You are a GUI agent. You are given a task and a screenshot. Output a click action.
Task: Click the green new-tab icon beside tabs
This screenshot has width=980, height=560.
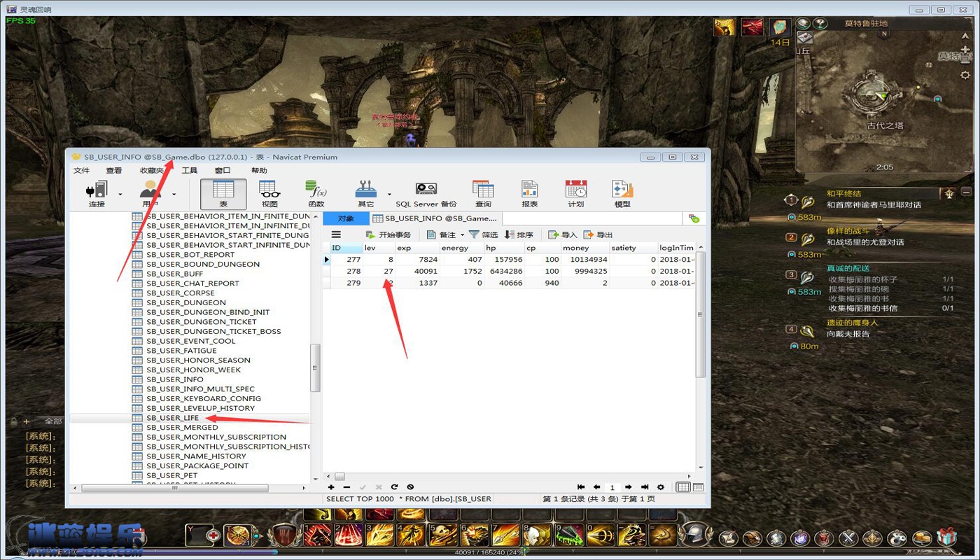(694, 218)
